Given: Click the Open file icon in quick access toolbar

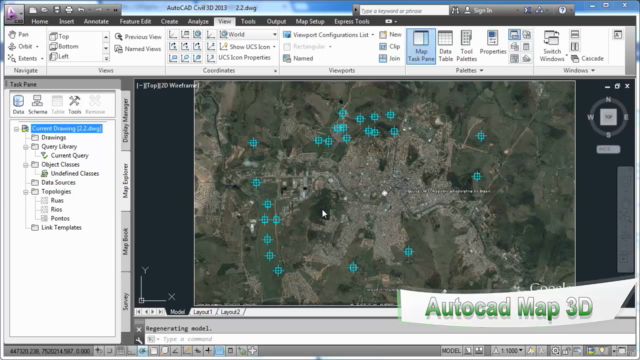Looking at the screenshot, I should (44, 10).
